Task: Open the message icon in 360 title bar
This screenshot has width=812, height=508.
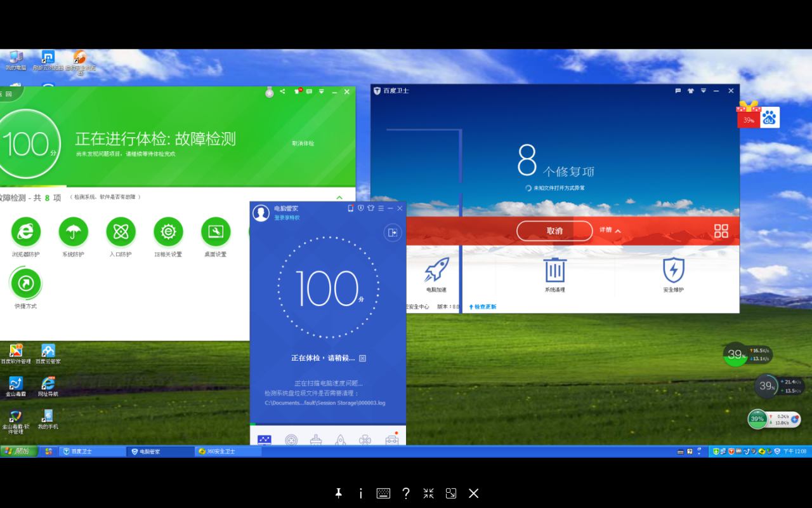Action: tap(309, 91)
